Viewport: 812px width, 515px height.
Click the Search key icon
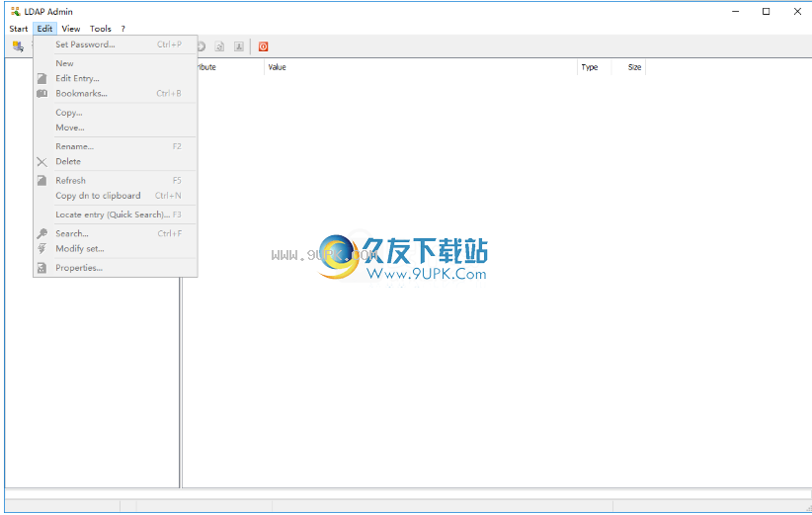point(41,233)
